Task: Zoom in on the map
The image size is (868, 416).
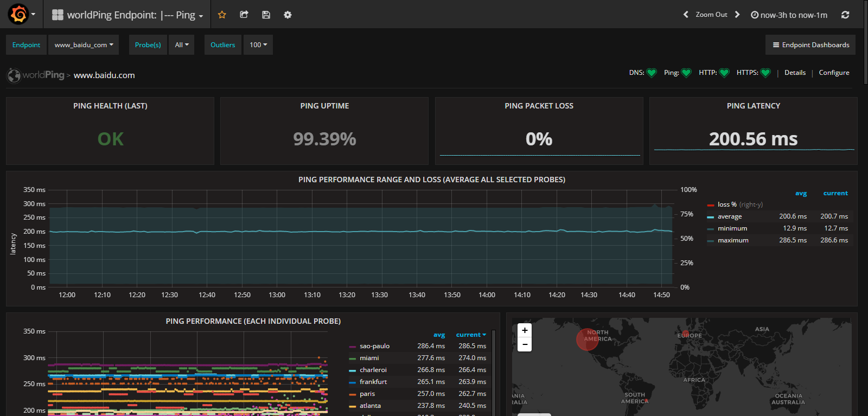Action: coord(525,330)
